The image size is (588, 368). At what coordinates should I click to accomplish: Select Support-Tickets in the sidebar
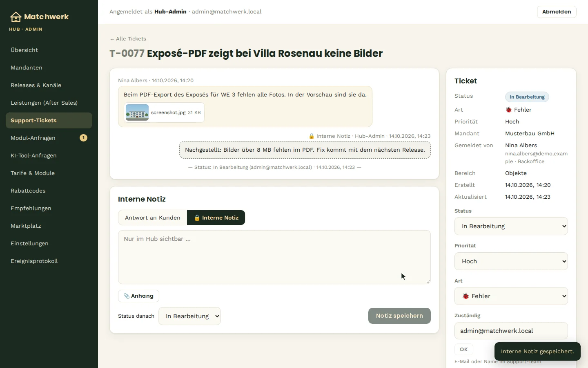point(49,120)
